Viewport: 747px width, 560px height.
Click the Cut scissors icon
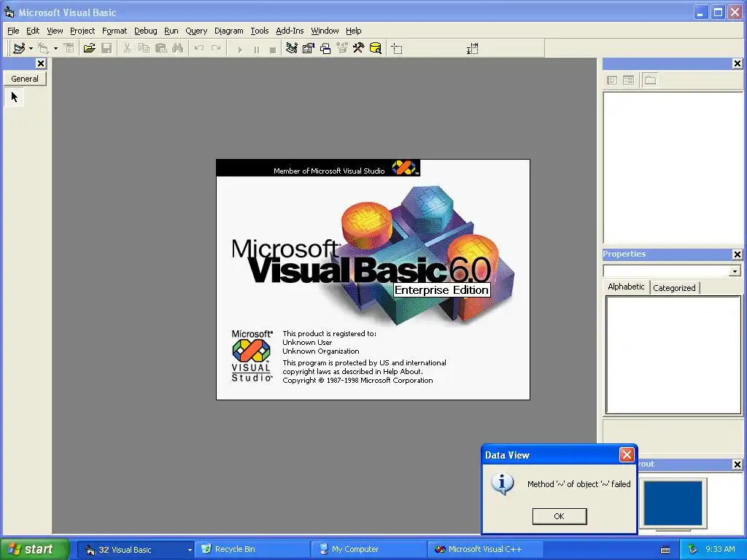point(127,48)
